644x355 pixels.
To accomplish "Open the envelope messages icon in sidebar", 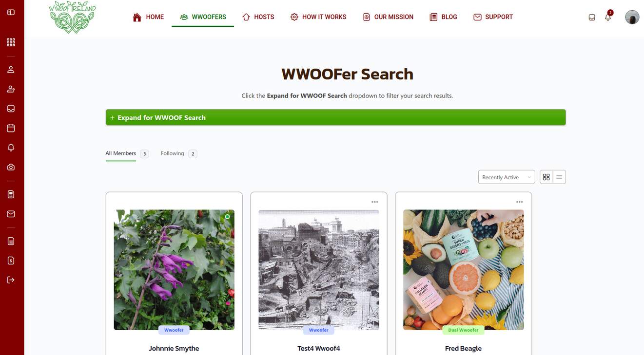I will click(x=11, y=214).
